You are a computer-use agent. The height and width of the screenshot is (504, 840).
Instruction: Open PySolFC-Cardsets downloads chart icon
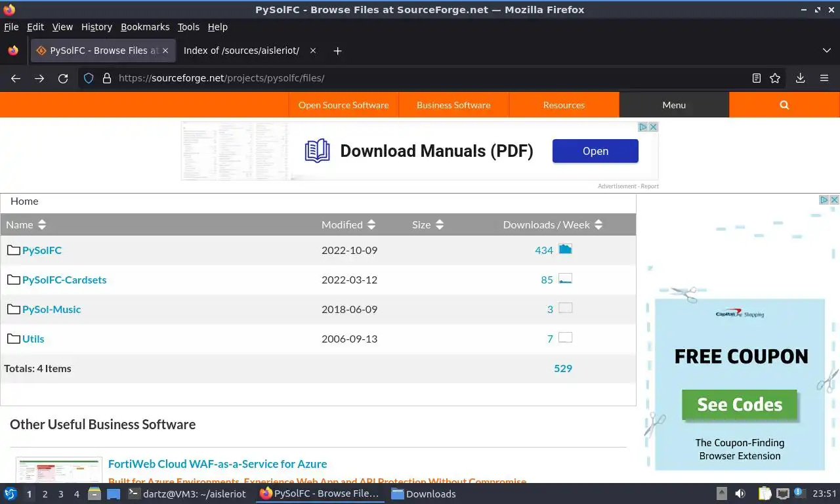565,278
